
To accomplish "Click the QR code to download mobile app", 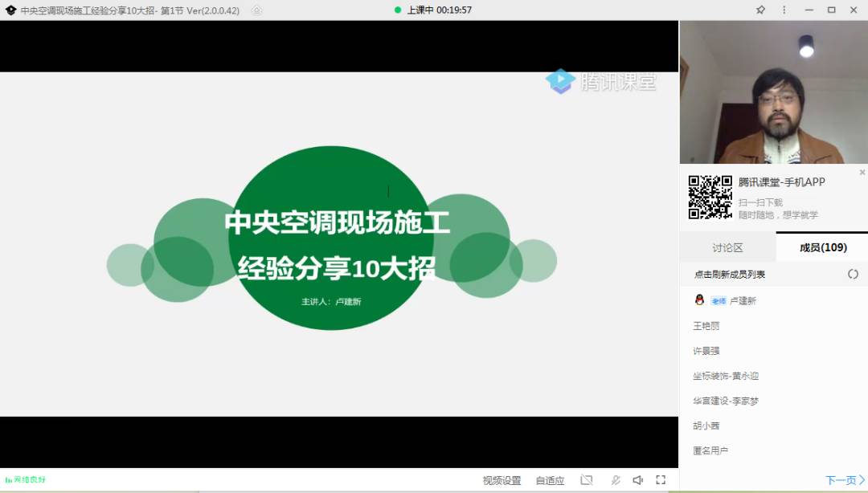I will (x=709, y=200).
